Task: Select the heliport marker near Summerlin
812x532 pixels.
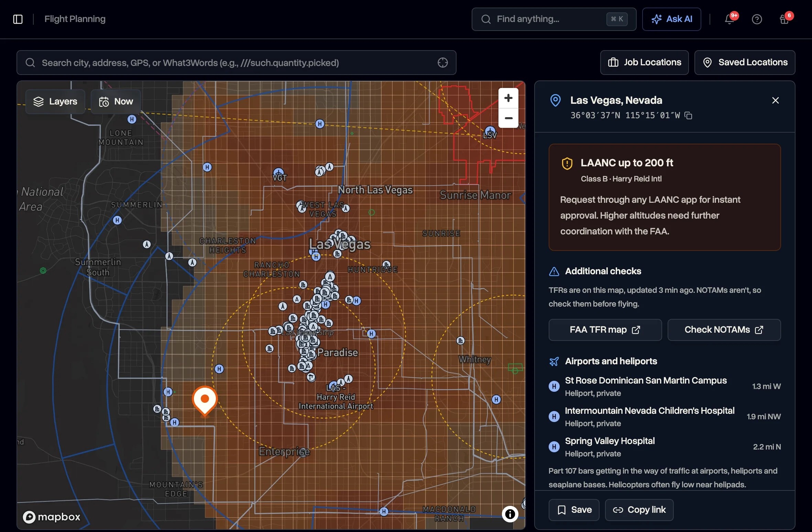Action: (x=117, y=220)
